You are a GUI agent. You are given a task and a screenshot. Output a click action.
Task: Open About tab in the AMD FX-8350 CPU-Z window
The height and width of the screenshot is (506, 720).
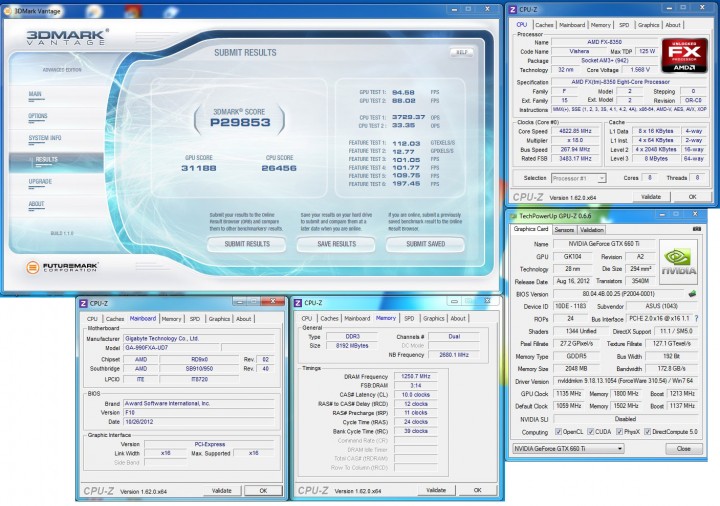tap(673, 25)
